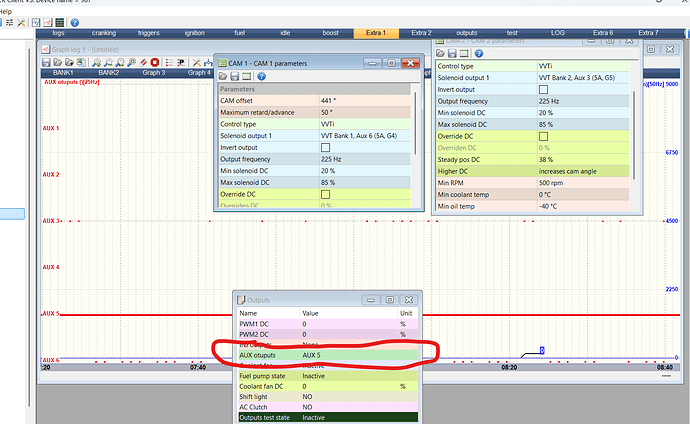Switch to the logs desktop tab

click(59, 33)
